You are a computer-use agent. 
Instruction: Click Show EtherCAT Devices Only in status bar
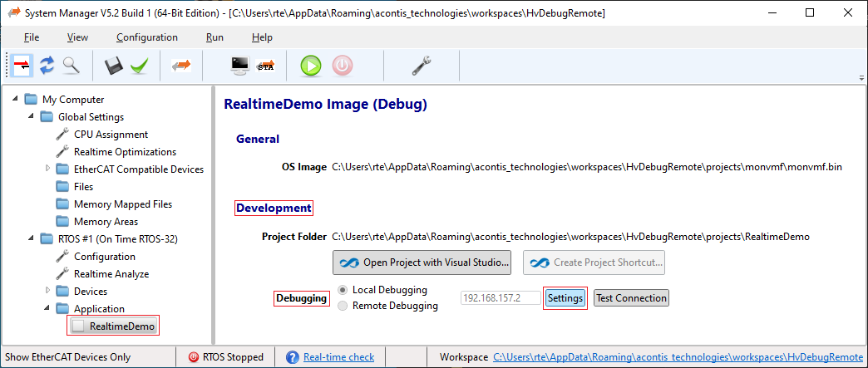click(x=67, y=357)
